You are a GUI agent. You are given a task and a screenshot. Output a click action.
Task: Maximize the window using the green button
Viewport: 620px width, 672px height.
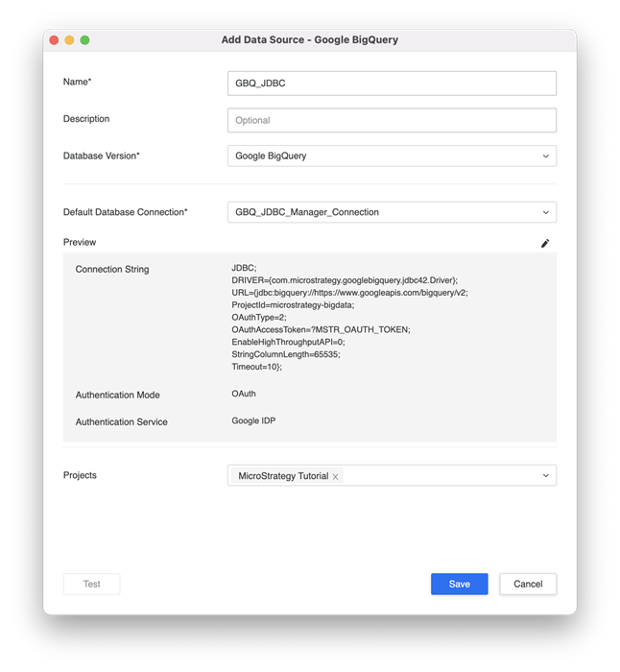[x=84, y=40]
